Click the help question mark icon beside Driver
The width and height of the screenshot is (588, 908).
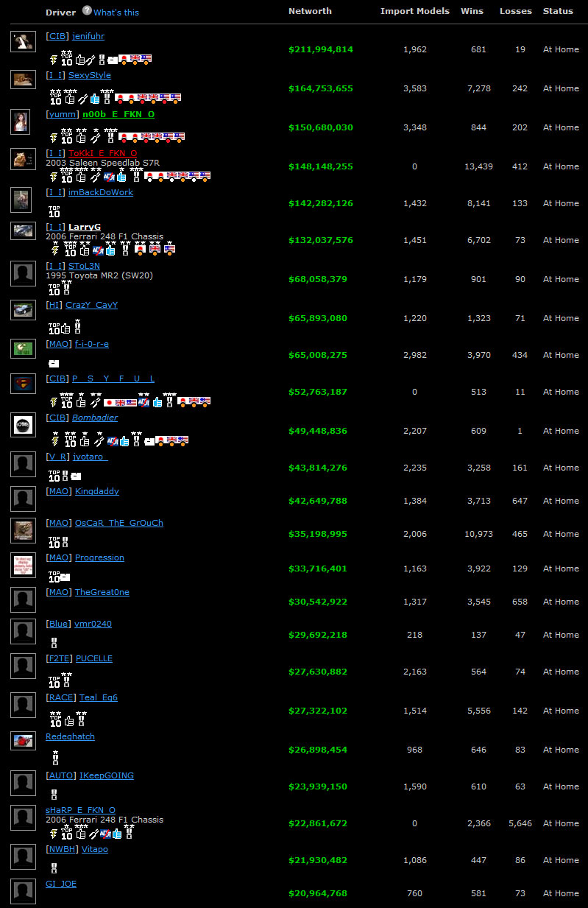coord(87,11)
